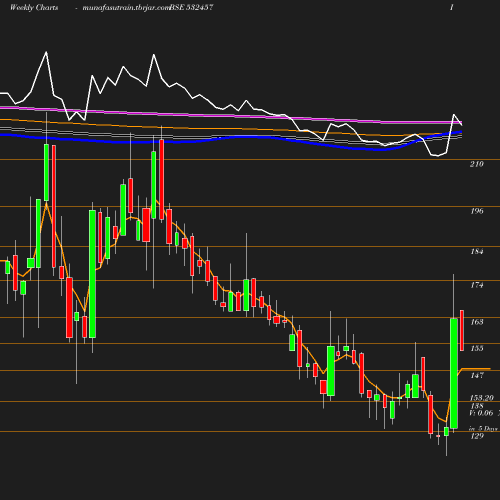Click the 138 price axis label
The width and height of the screenshot is (500, 500).
click(x=477, y=406)
